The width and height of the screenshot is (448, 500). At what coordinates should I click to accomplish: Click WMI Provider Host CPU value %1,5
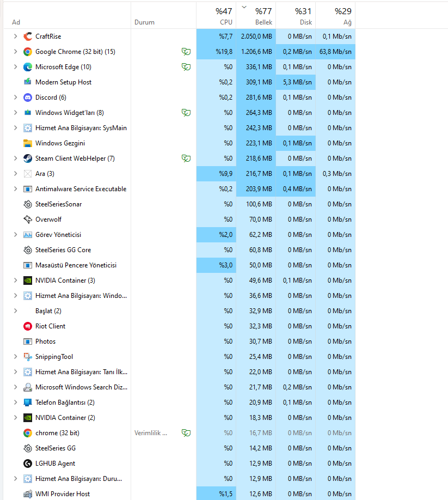point(225,494)
